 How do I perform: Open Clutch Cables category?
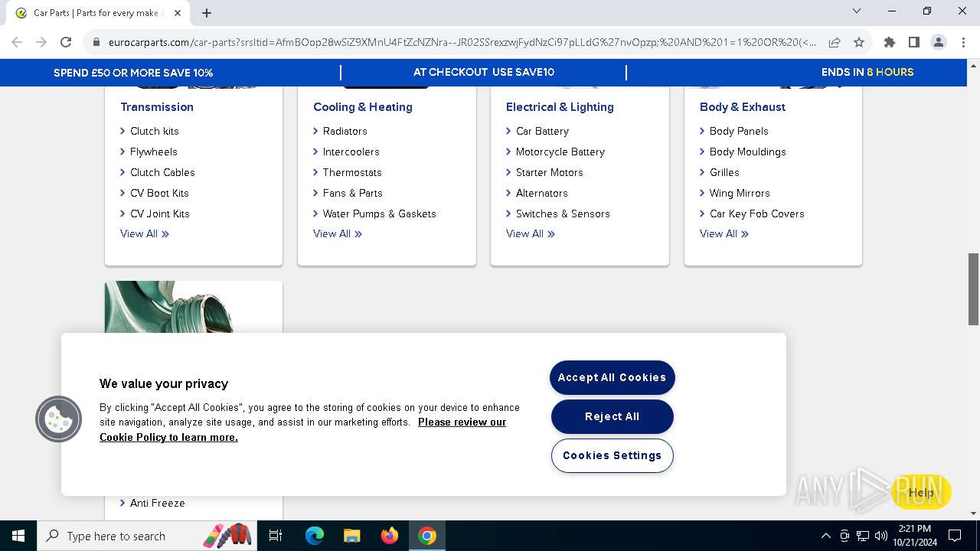coord(162,172)
